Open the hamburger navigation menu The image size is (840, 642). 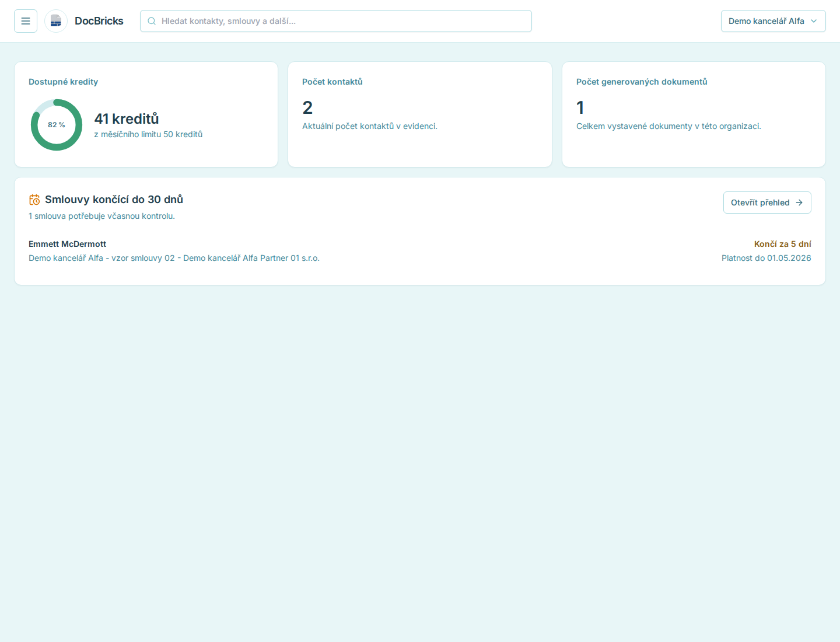(x=26, y=21)
